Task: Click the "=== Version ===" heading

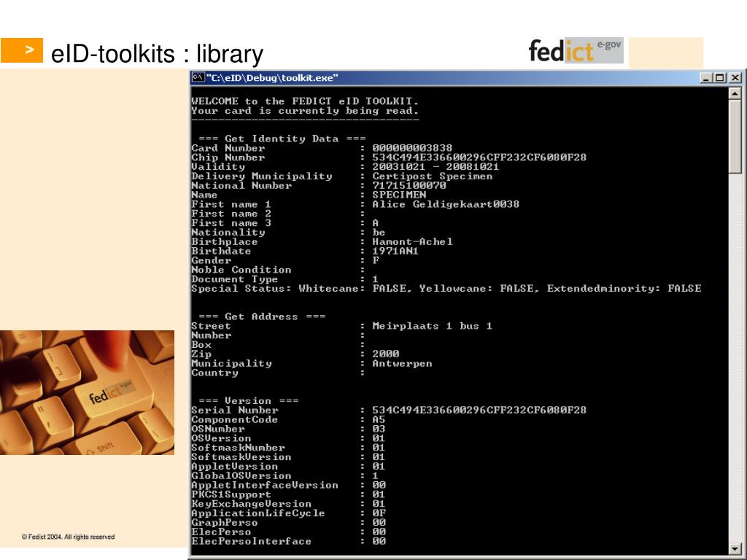Action: click(x=249, y=400)
